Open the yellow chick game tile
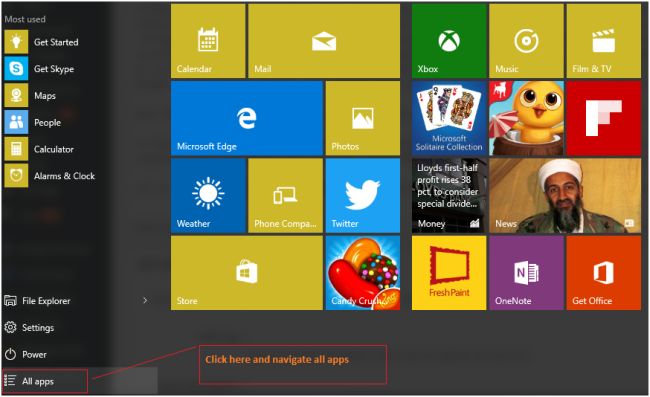 (526, 118)
